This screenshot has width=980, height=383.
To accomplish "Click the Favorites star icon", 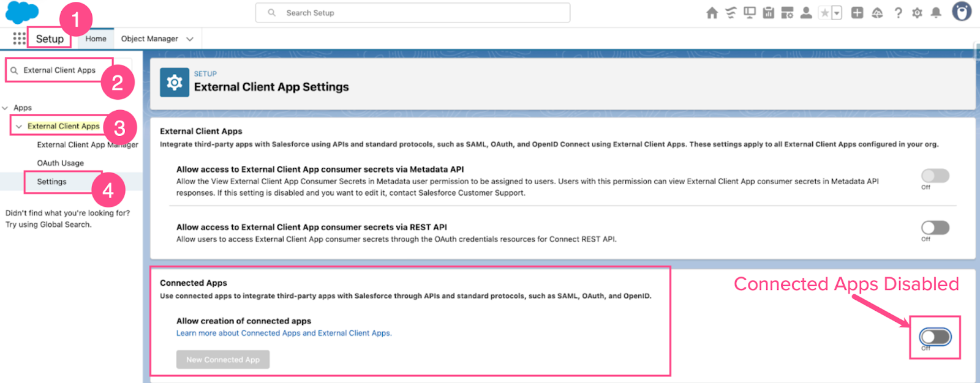I will pos(825,13).
